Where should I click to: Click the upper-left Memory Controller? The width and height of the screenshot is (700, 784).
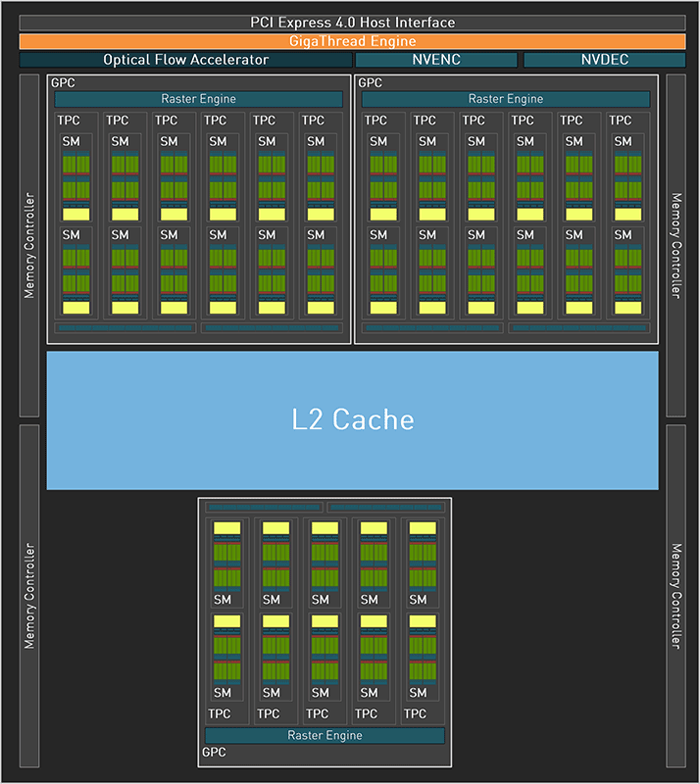[29, 245]
